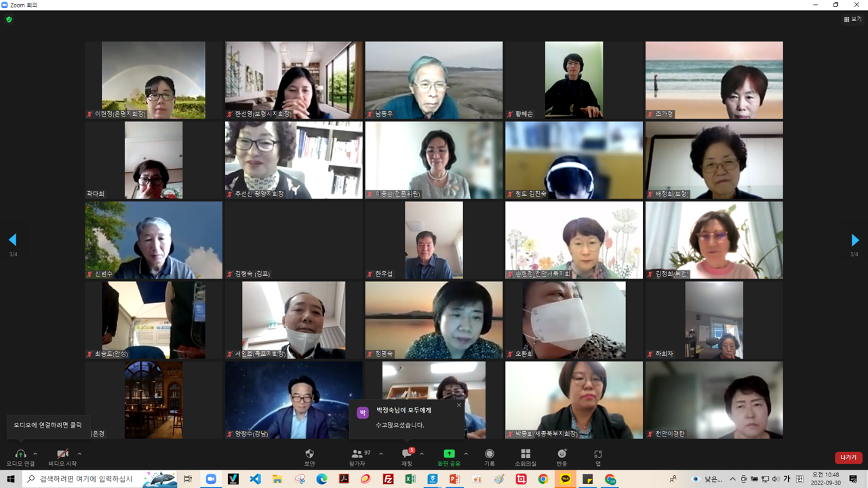Expand video options arrow next to 비디오 시작

[79, 453]
